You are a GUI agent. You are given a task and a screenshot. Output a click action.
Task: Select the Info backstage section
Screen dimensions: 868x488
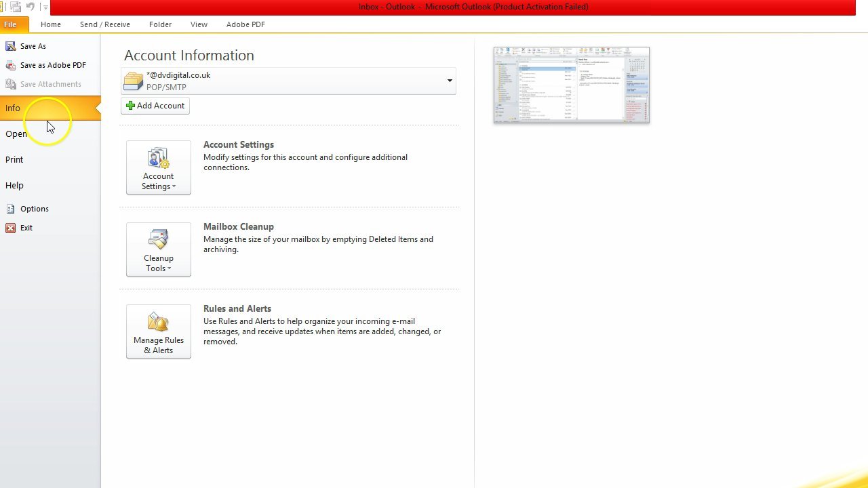click(x=50, y=108)
